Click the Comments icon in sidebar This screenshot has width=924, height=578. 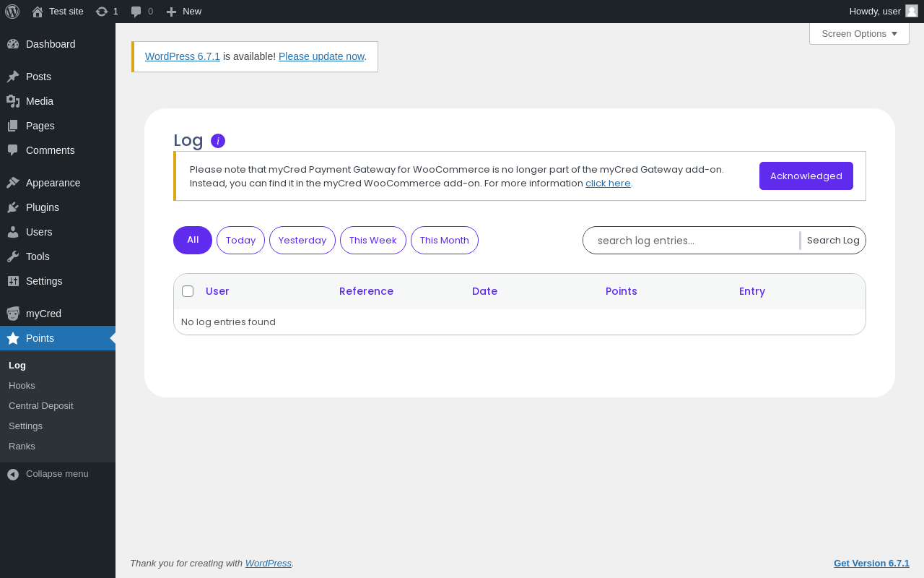click(x=13, y=150)
